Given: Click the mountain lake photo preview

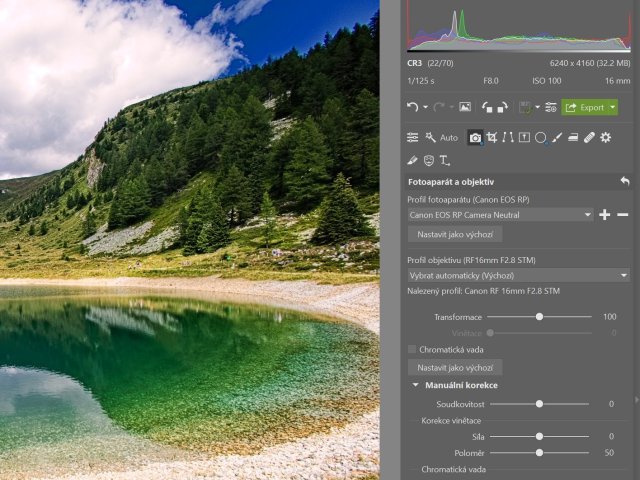Looking at the screenshot, I should 190,240.
